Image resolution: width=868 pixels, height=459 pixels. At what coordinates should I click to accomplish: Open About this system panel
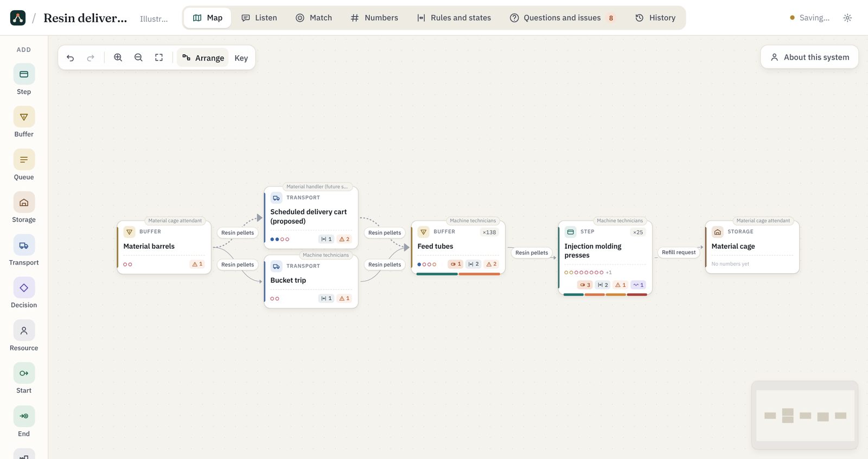(809, 57)
